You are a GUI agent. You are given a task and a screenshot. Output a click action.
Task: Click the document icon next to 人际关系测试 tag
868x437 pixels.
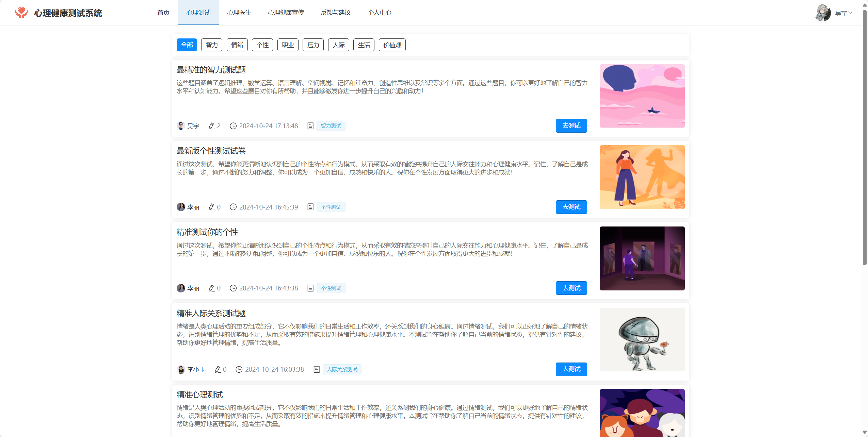(x=316, y=369)
